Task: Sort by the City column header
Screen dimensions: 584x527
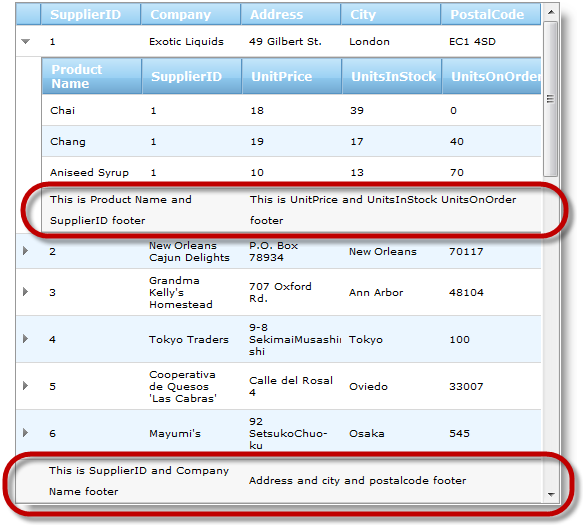Action: (x=391, y=15)
